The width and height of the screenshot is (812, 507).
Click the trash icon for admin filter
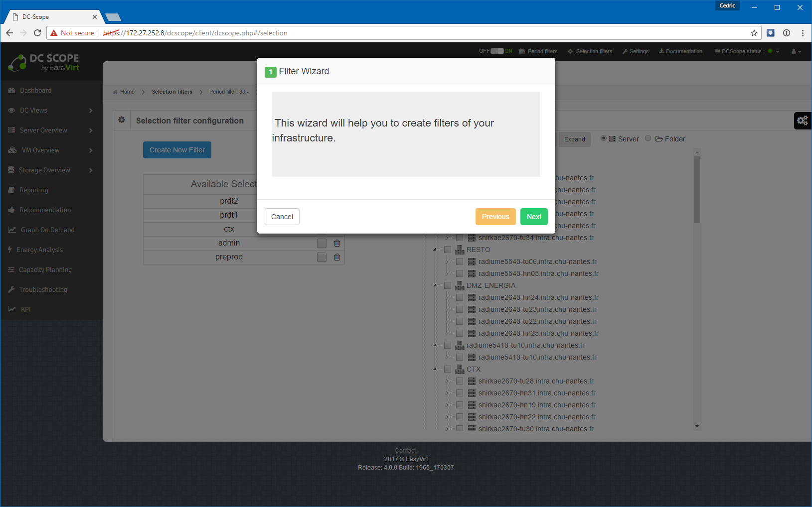click(337, 243)
